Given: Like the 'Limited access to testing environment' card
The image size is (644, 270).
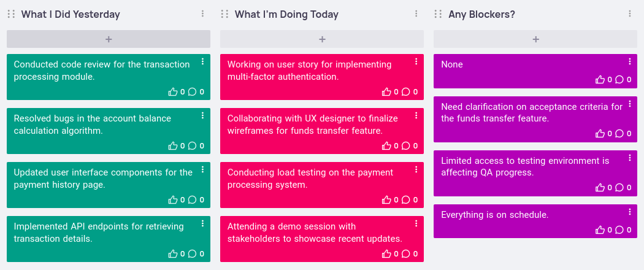Looking at the screenshot, I should [x=600, y=188].
